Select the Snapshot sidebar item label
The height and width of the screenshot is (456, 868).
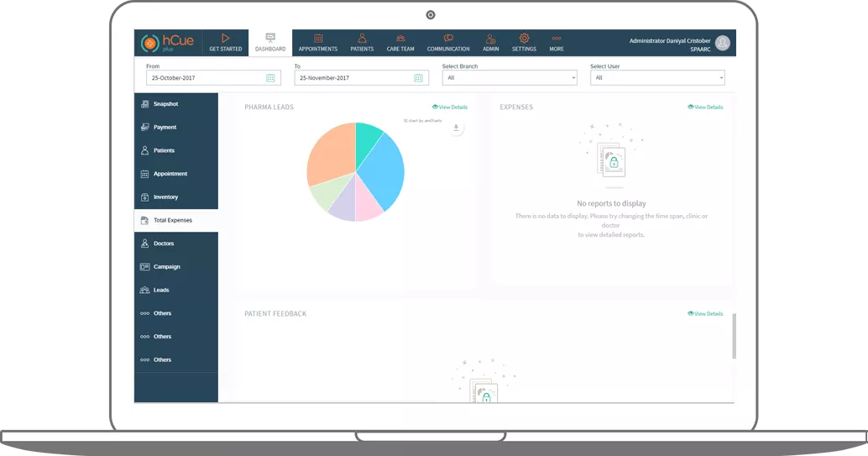click(x=165, y=103)
